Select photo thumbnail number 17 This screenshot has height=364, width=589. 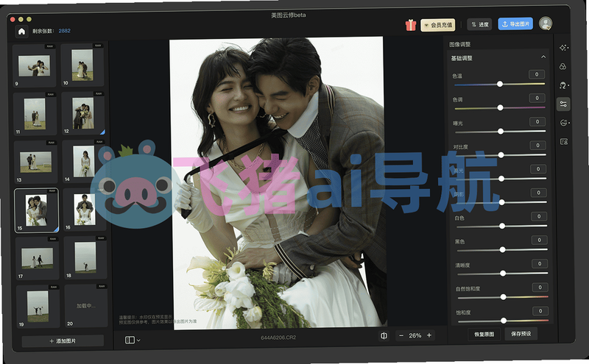[38, 259]
